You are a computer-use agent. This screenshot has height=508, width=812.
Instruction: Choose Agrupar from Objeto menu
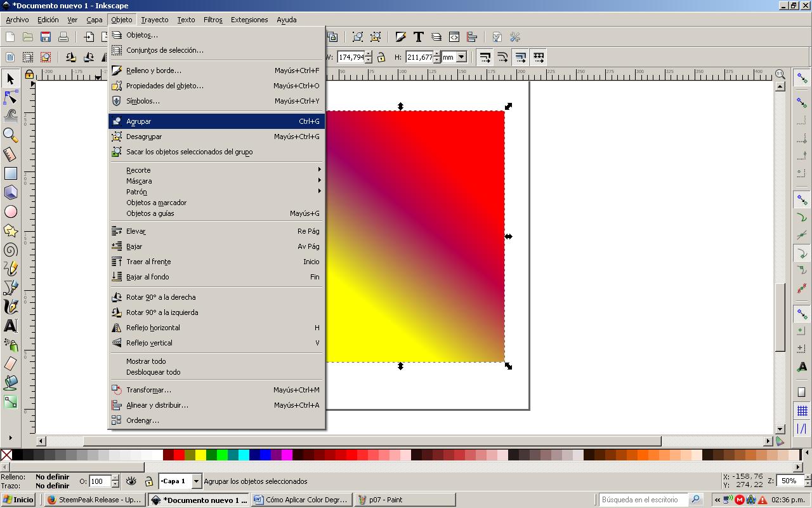click(x=216, y=121)
